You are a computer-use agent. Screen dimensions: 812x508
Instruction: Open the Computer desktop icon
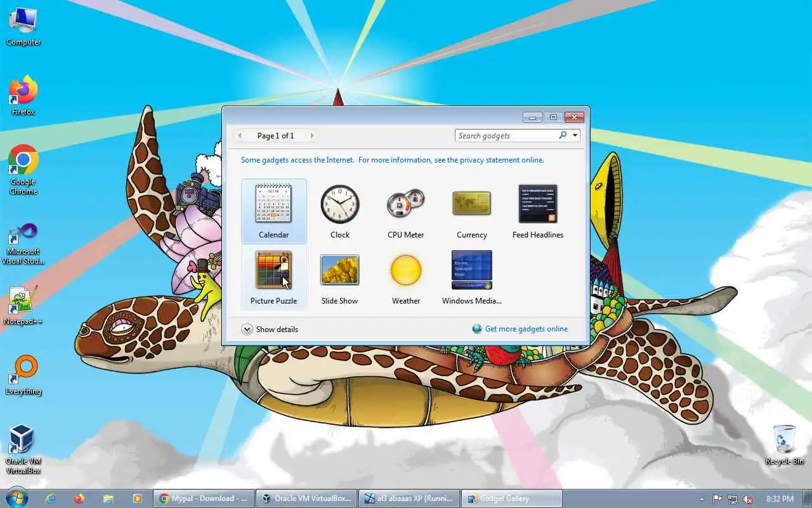point(23,26)
